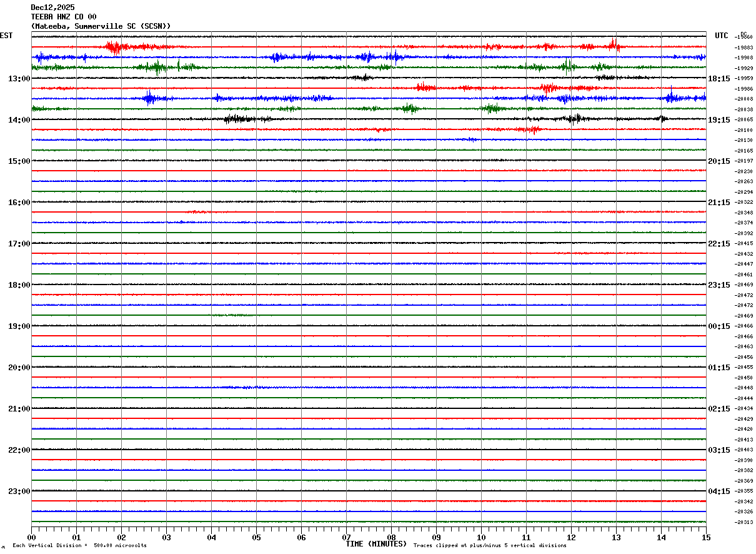Select the 22:00 EST time label
Viewport: 756px width, 554px height.
pyautogui.click(x=19, y=450)
